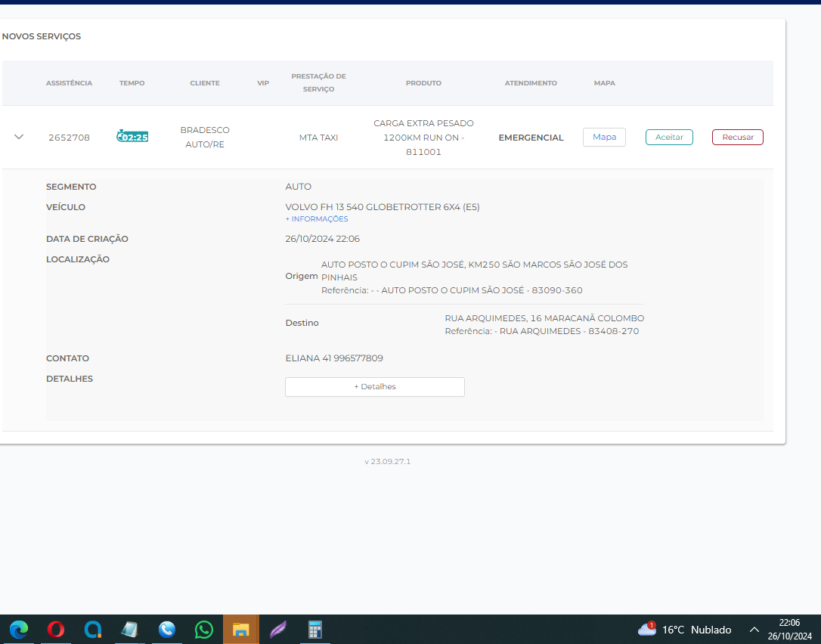
Task: Open Opera browser from the taskbar
Action: pos(56,630)
